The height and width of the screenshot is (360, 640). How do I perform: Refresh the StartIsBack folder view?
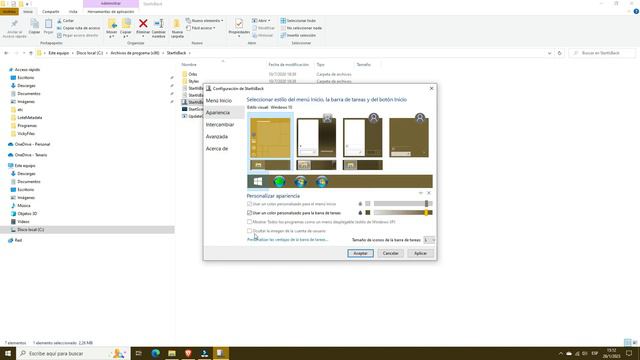(x=559, y=53)
